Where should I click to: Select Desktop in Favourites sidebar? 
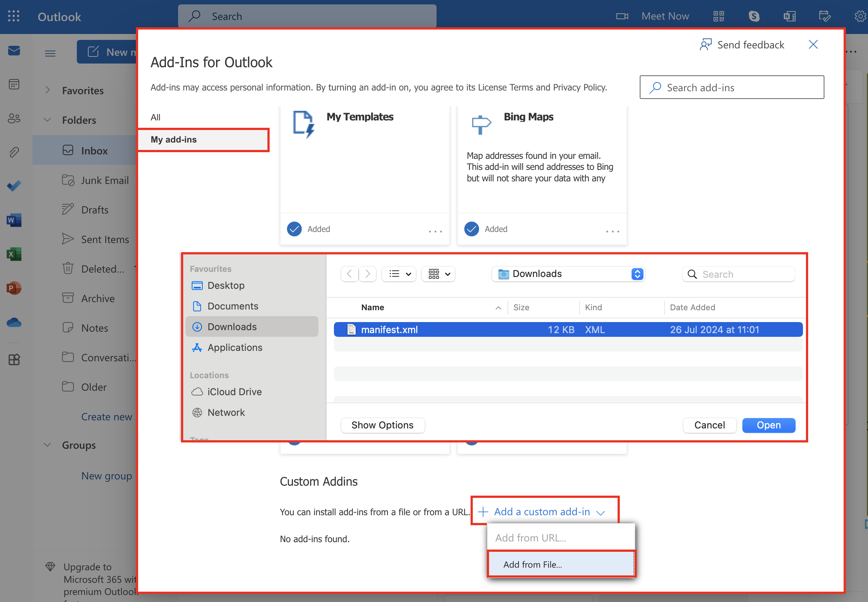(252, 285)
